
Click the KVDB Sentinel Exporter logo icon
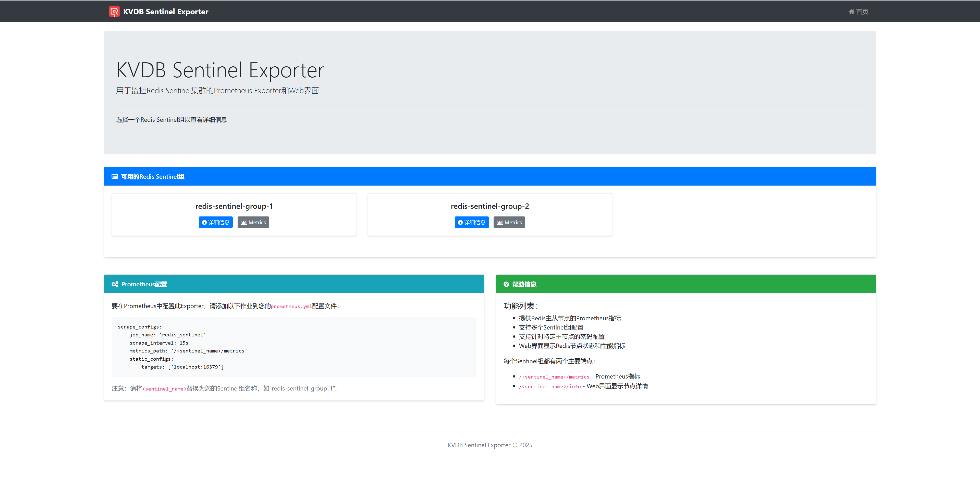pyautogui.click(x=114, y=11)
